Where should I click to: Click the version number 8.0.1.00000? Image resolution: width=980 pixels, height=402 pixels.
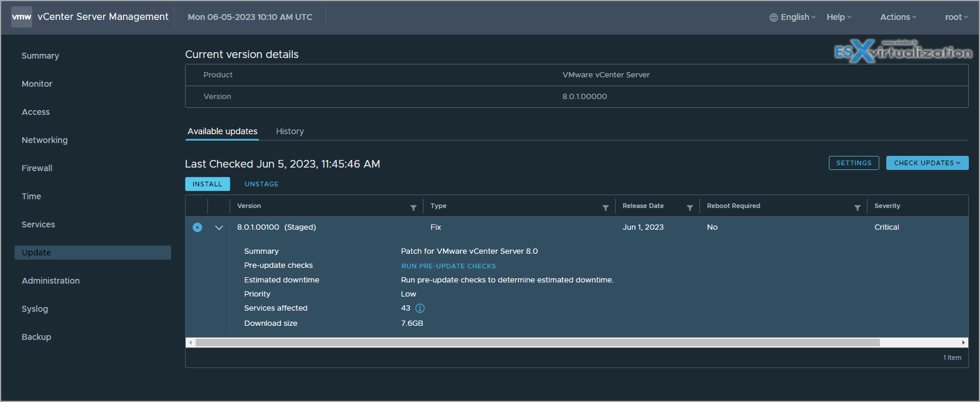click(x=585, y=97)
